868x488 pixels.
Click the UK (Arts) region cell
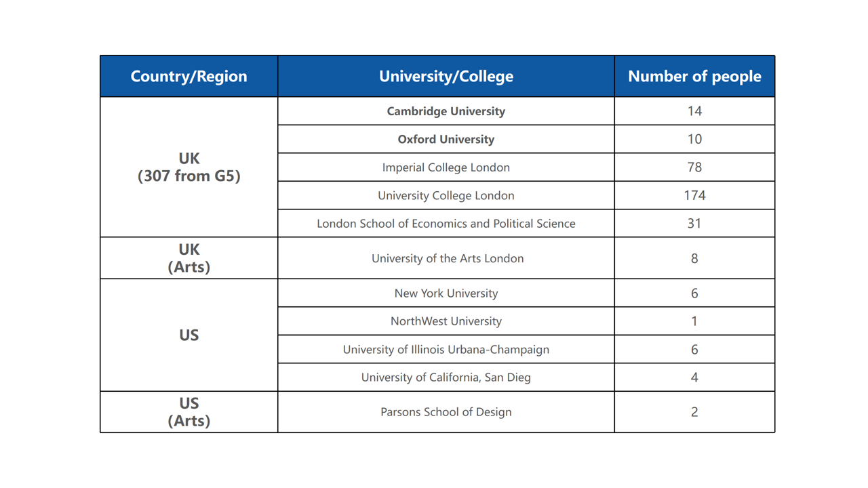coord(189,258)
